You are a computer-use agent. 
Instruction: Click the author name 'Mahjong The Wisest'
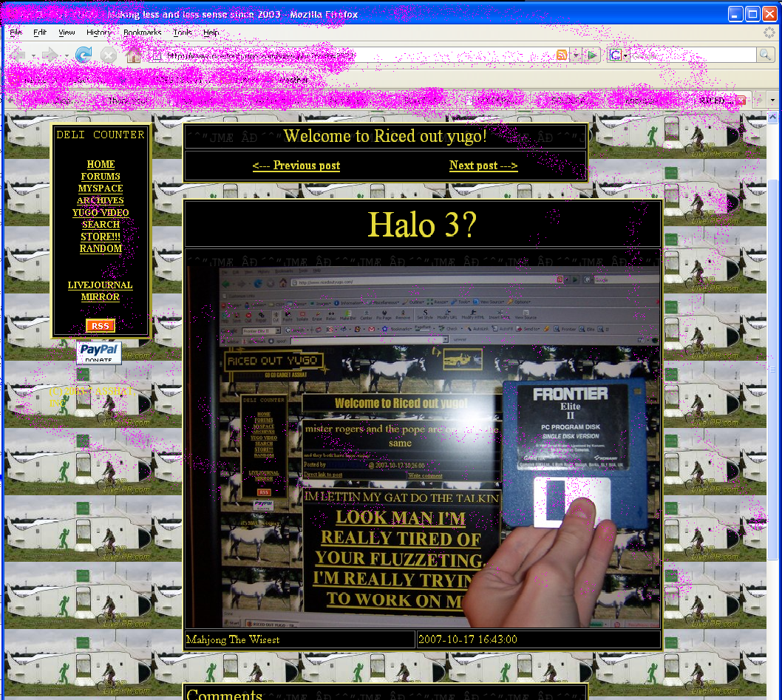[x=232, y=639]
